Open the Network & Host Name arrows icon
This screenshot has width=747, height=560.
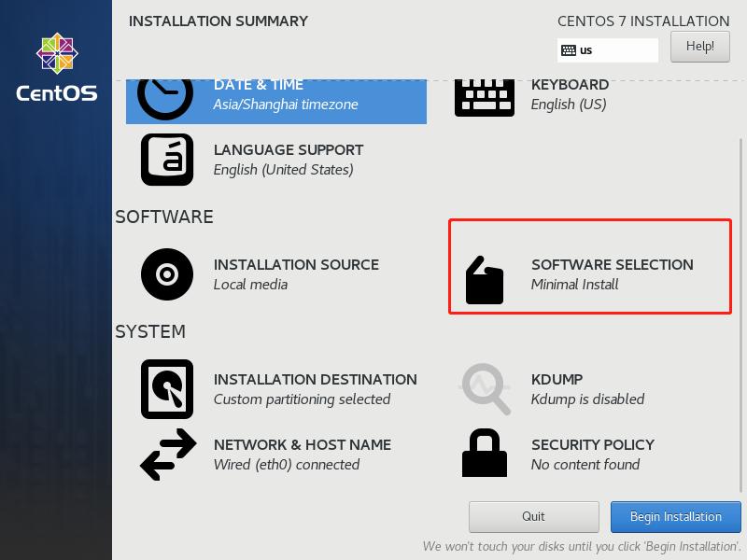166,455
